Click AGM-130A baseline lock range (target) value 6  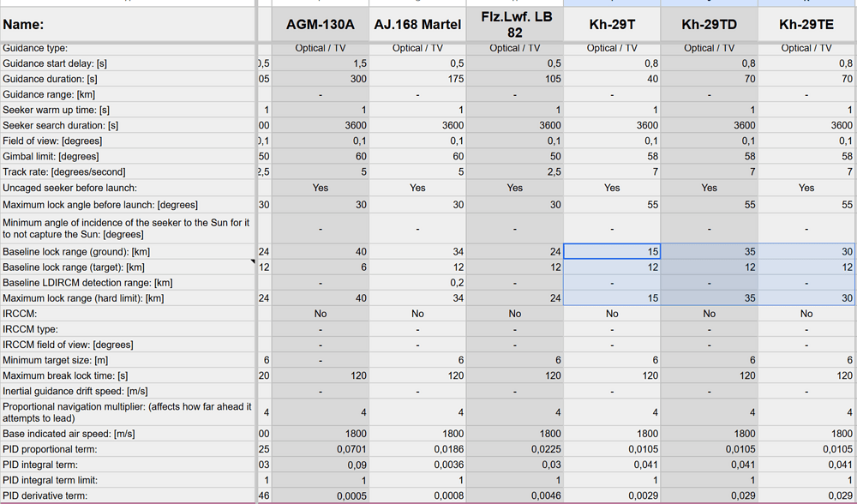point(321,267)
